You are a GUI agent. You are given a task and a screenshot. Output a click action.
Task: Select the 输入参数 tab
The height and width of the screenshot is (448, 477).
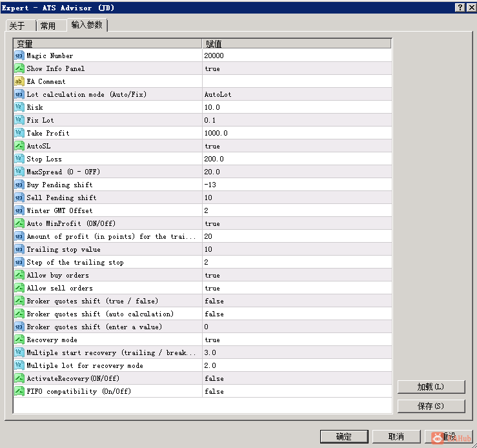(87, 25)
